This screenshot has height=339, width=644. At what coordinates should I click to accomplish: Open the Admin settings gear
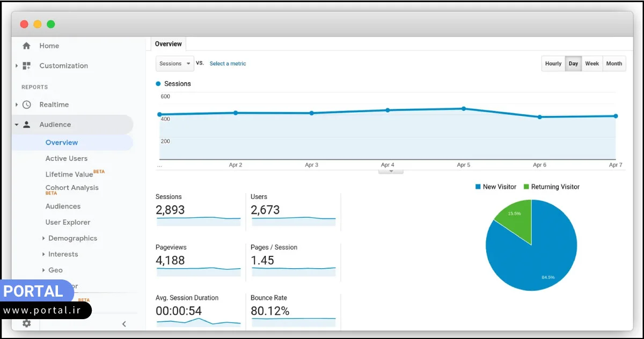click(x=26, y=323)
